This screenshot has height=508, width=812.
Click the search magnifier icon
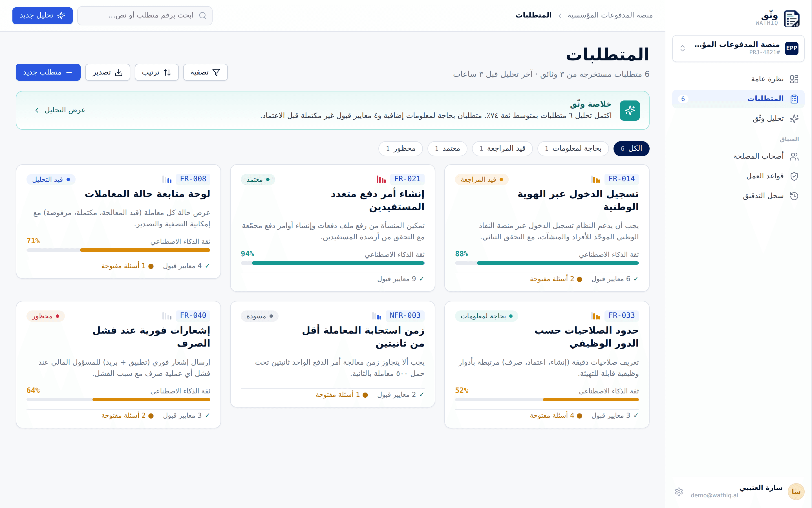(203, 16)
